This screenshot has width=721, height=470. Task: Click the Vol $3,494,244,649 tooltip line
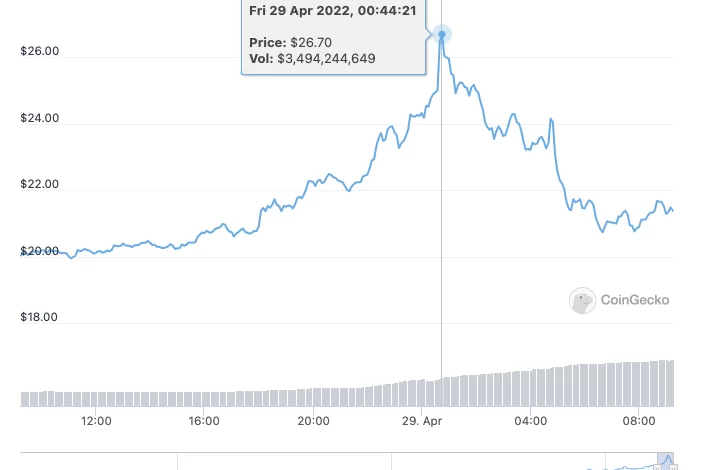312,60
